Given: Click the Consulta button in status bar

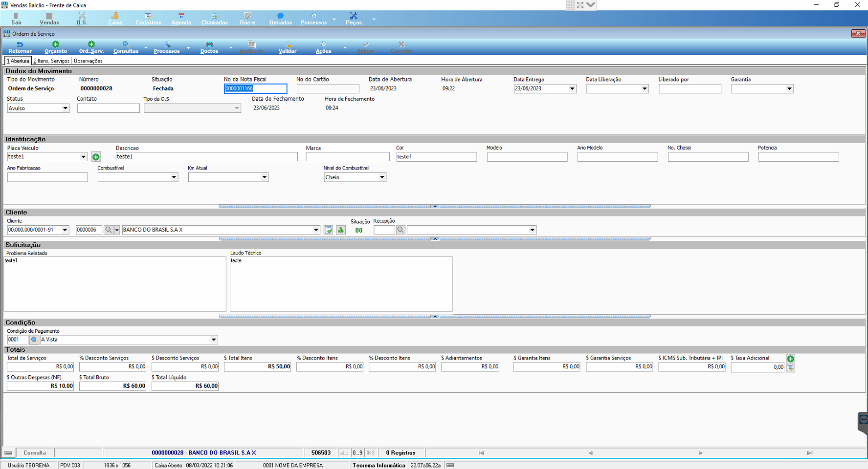Looking at the screenshot, I should (35, 453).
